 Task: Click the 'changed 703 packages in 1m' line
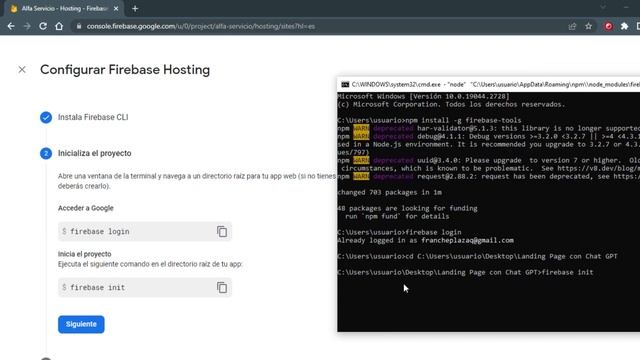click(x=390, y=192)
